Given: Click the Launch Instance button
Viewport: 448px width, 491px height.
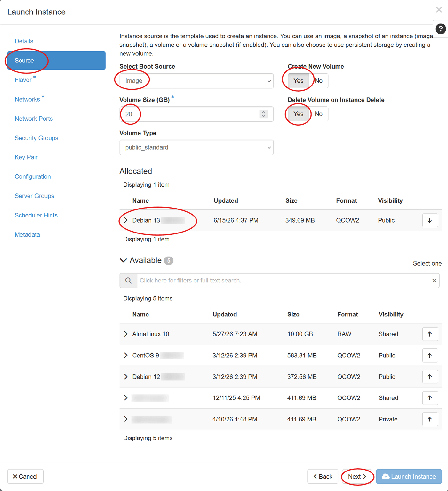Looking at the screenshot, I should pos(409,476).
